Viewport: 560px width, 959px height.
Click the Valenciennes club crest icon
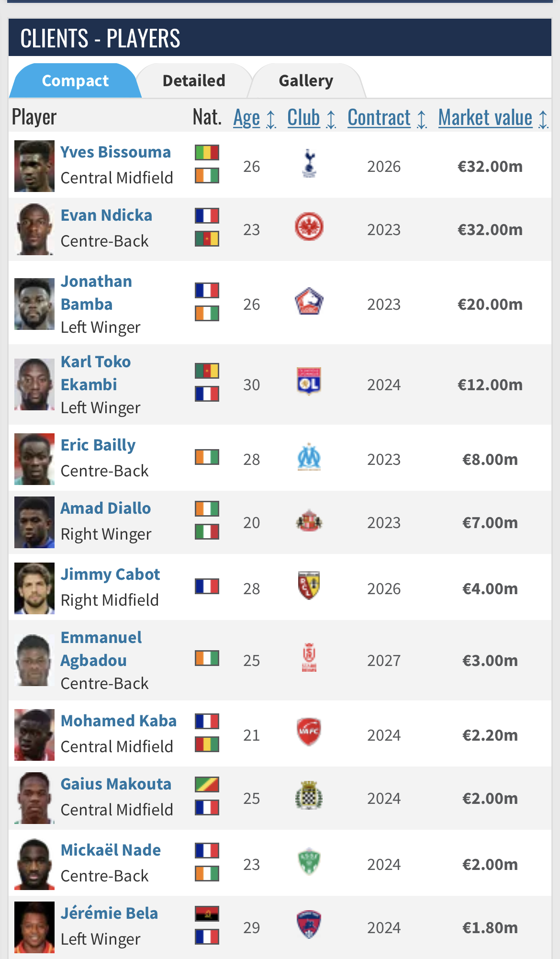tap(309, 732)
